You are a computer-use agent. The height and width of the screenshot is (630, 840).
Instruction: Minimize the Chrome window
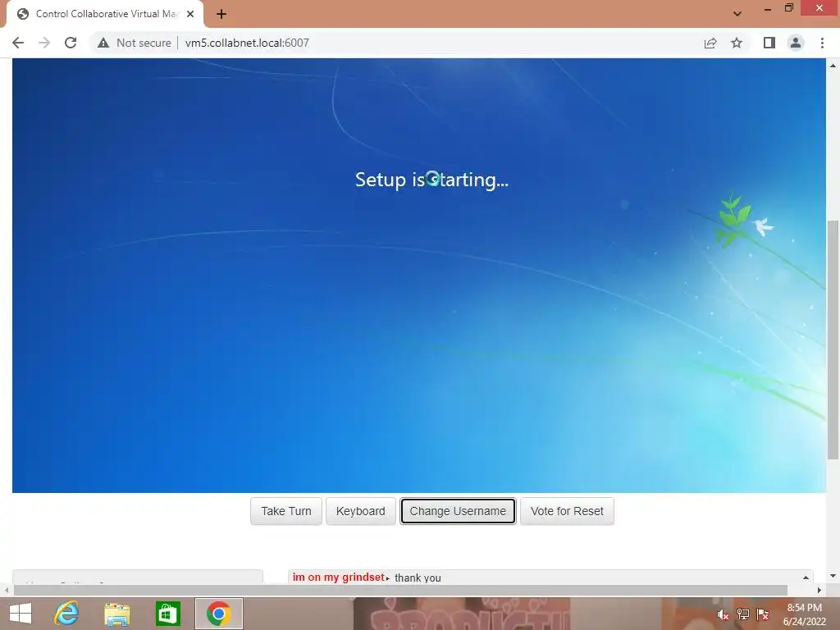click(x=768, y=8)
